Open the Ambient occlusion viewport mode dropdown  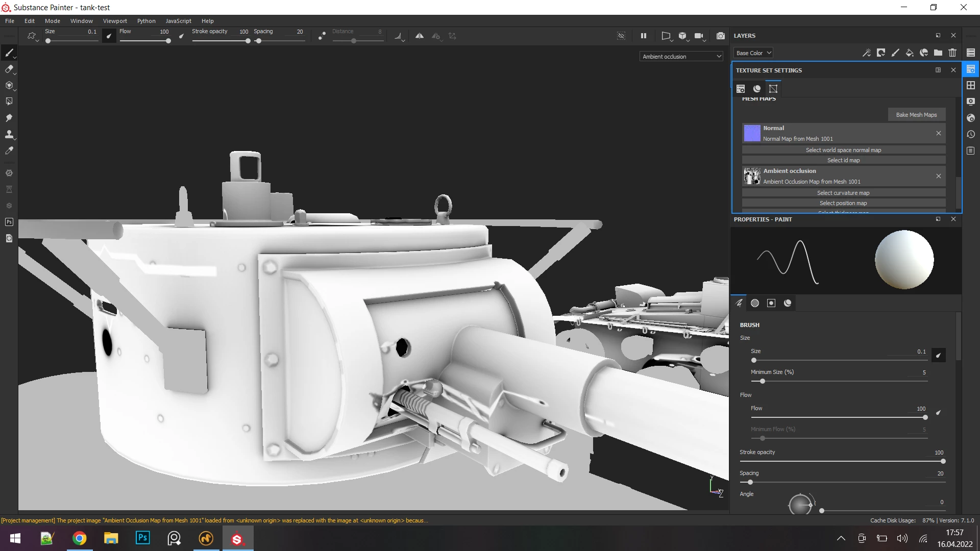(x=681, y=57)
